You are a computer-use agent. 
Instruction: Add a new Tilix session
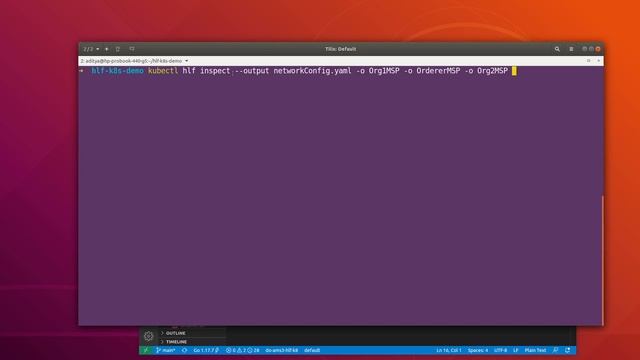[107, 49]
